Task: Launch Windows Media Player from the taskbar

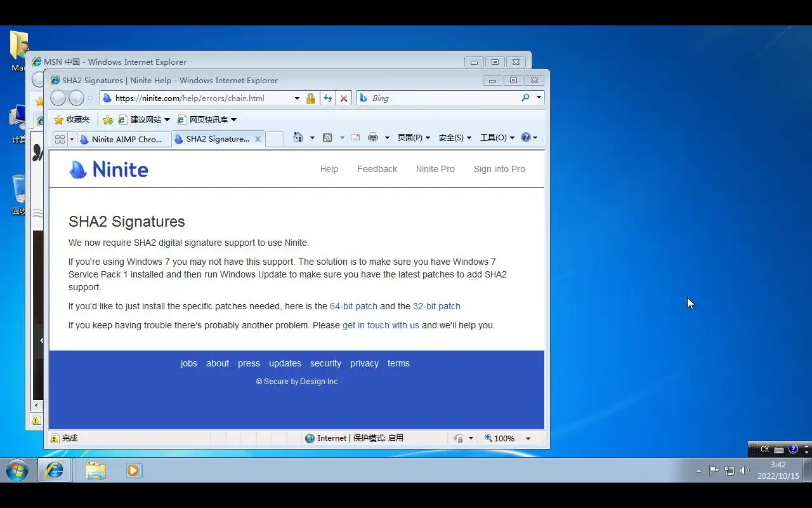Action: click(x=133, y=471)
